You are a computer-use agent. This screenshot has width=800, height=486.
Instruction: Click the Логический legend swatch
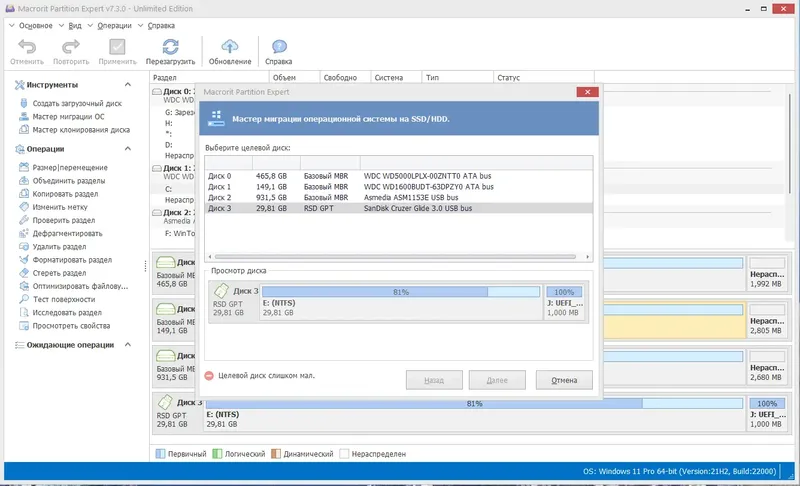click(x=217, y=454)
